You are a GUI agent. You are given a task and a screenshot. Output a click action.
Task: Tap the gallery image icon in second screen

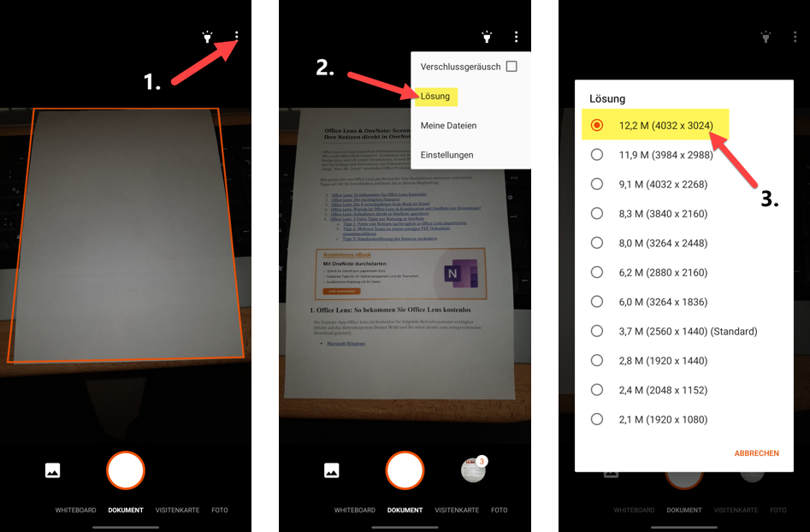[x=332, y=470]
